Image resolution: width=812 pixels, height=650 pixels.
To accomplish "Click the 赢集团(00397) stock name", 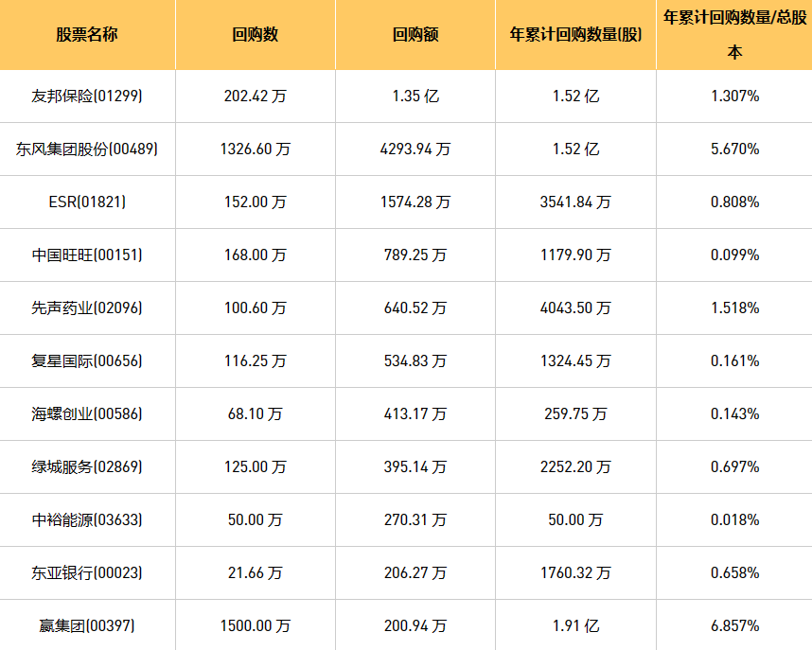I will click(x=87, y=625).
